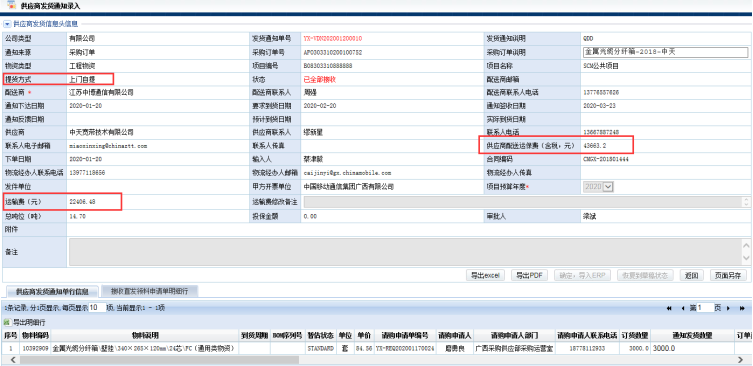Click the 物料编码 column header
Screen dimensions: 753x366
pyautogui.click(x=35, y=335)
